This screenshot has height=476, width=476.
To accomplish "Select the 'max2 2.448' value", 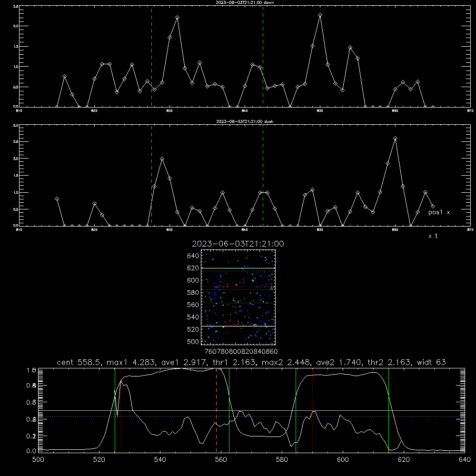I will click(x=287, y=362).
